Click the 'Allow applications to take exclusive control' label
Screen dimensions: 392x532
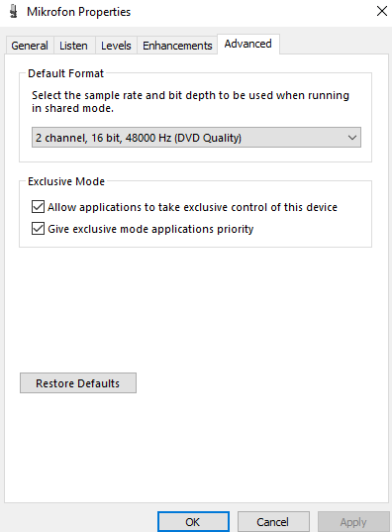pos(192,207)
